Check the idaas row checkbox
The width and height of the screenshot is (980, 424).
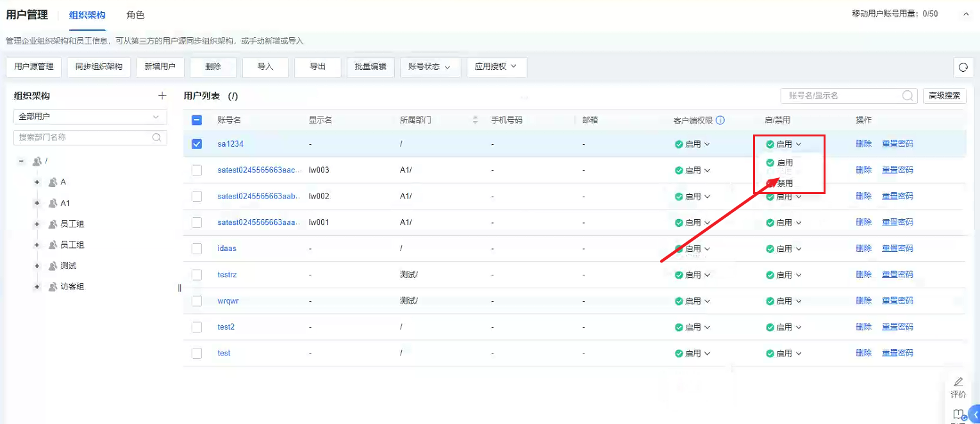(x=197, y=249)
